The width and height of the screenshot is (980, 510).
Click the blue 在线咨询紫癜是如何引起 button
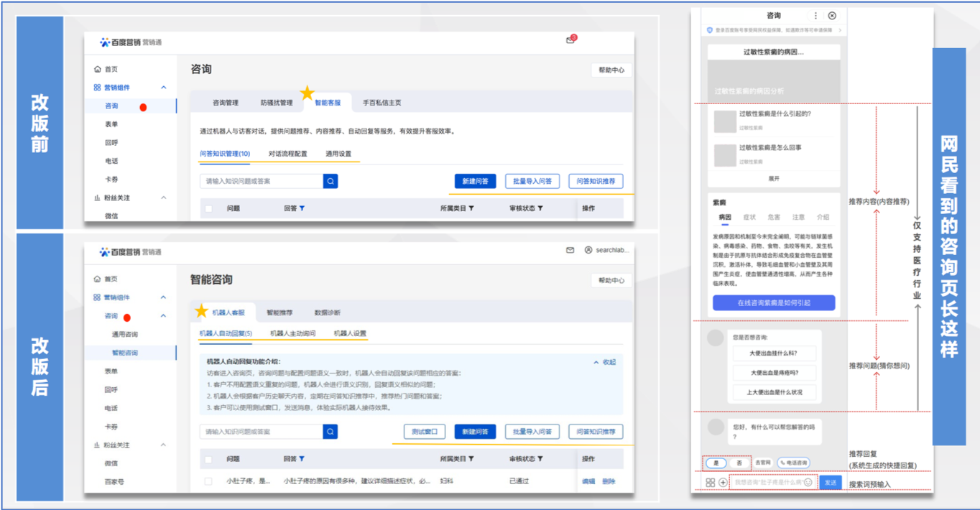(x=773, y=303)
